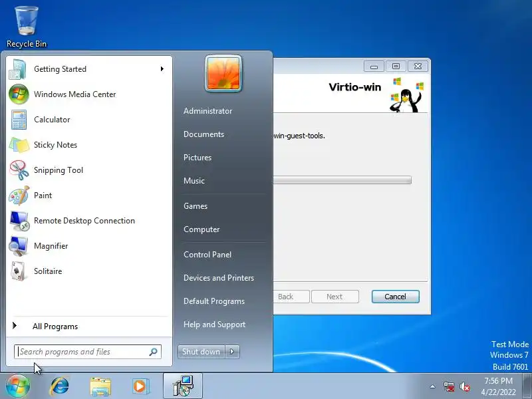Open Administrator personal folder
The width and height of the screenshot is (532, 399).
(x=207, y=111)
